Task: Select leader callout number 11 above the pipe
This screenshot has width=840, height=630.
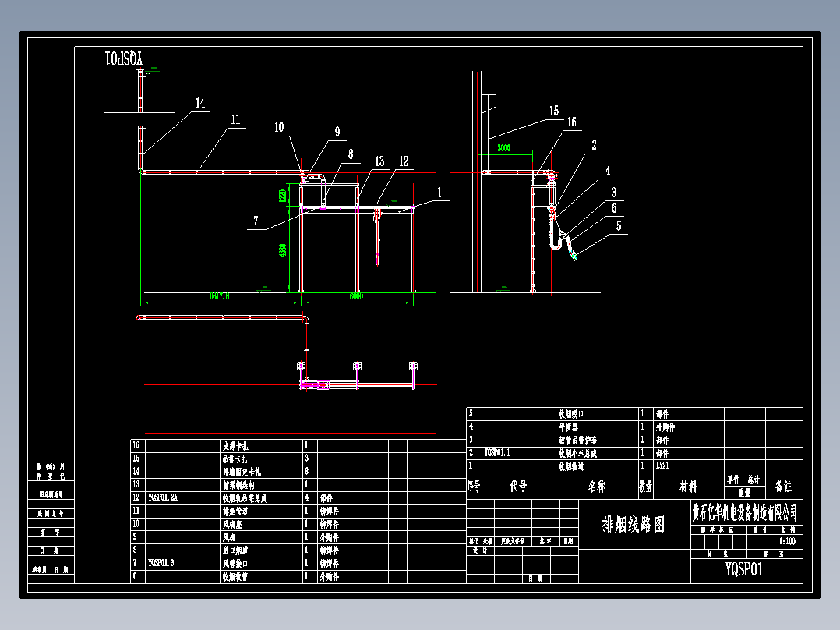Action: tap(235, 119)
